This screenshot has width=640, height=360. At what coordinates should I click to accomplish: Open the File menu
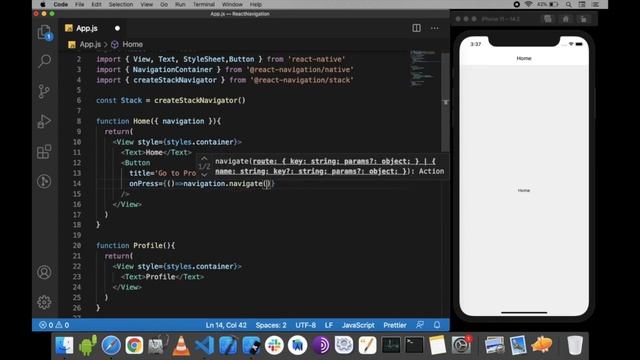click(x=79, y=4)
